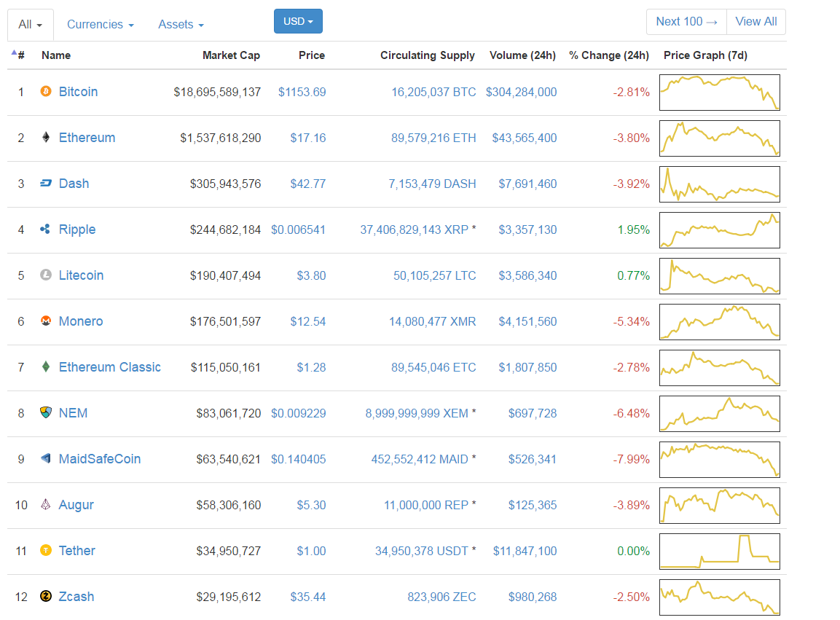Open Ethereum Classic's 7-day price graph
This screenshot has width=840, height=620.
click(720, 368)
